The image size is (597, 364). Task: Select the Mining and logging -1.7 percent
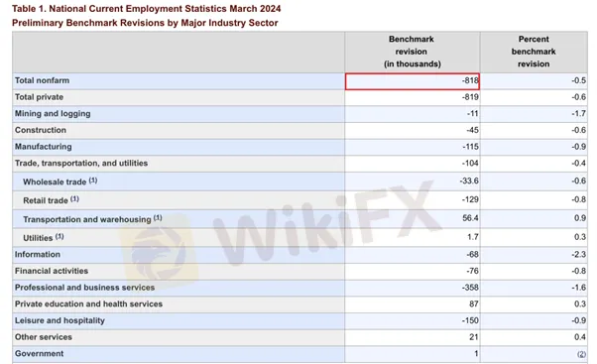click(x=578, y=114)
